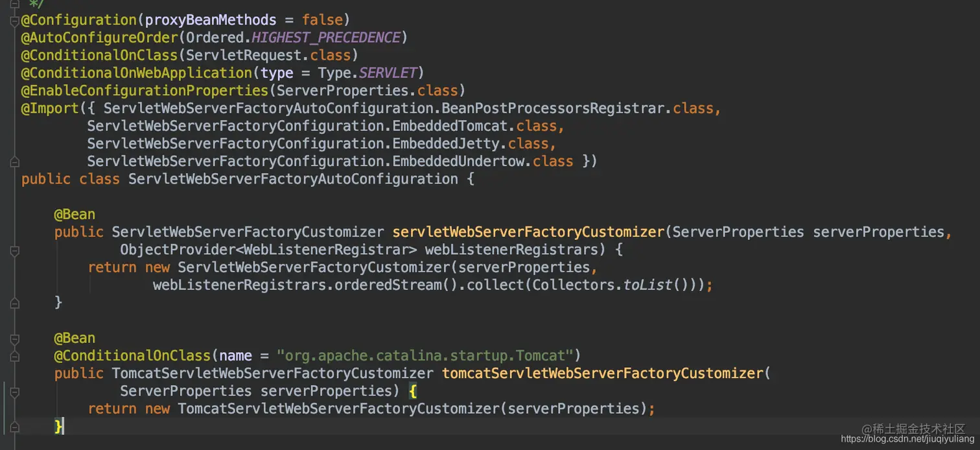Click the second @Bean annotation above @ConditionalOnClass(name
Image resolution: width=980 pixels, height=450 pixels.
75,338
